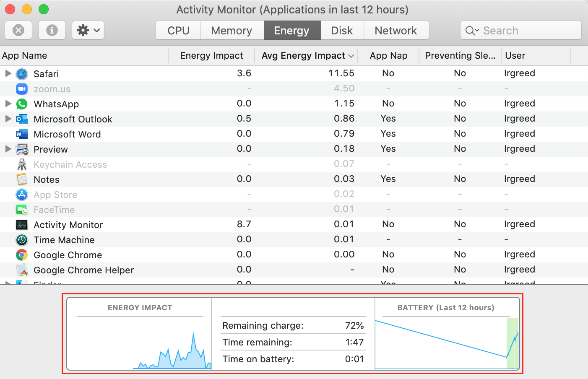Select the zoom.us row name
Screen dimensions: 588x379
52,89
